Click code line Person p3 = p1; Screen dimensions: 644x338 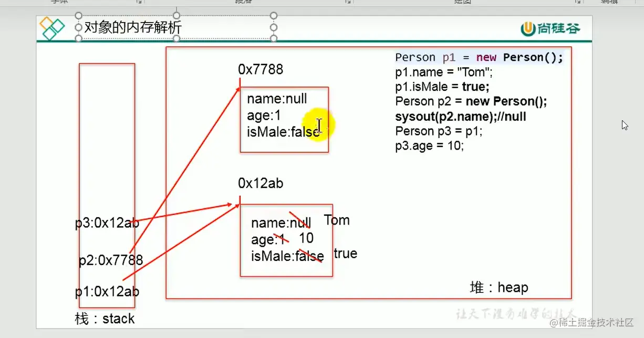(x=439, y=131)
